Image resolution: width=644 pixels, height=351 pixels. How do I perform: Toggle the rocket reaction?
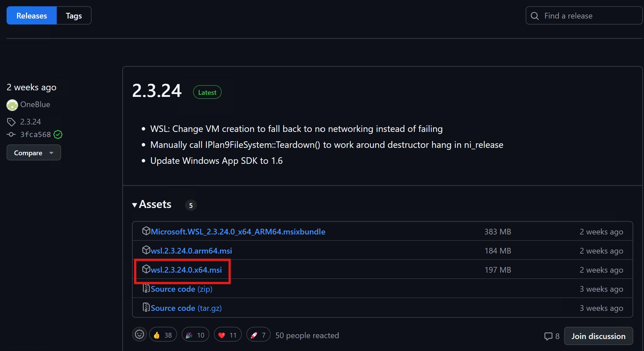click(258, 334)
